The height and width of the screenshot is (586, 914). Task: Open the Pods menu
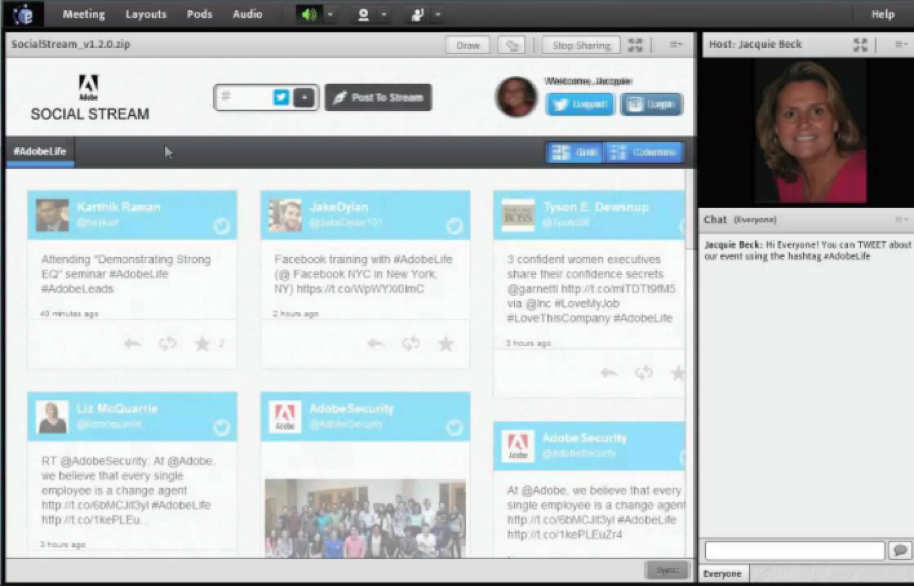click(x=198, y=14)
